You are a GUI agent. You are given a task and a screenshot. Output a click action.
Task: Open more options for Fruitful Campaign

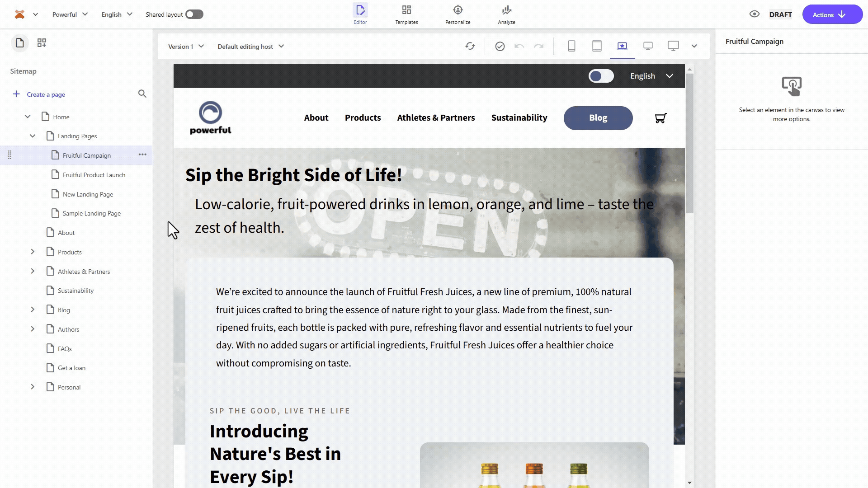click(x=142, y=155)
